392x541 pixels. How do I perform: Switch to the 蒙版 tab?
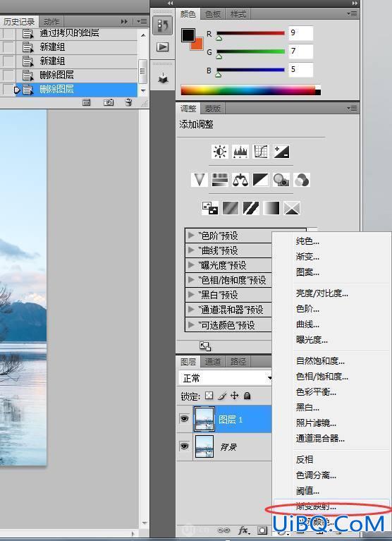(212, 109)
